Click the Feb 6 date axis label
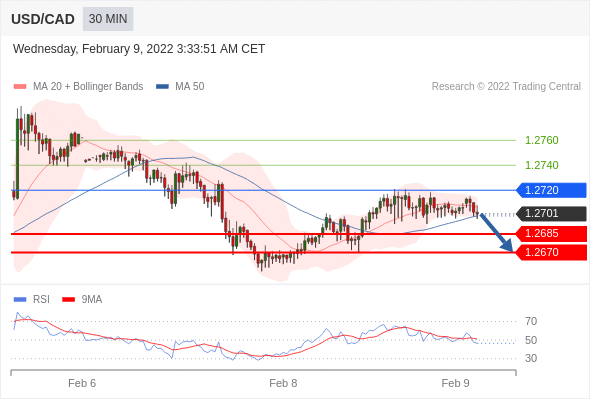Screen dimensions: 590x400 pos(82,383)
